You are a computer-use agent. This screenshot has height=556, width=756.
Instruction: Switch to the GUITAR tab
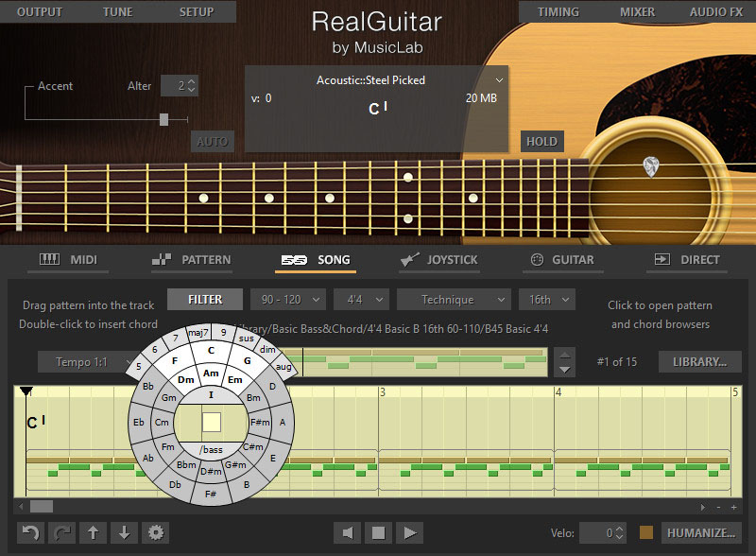tap(562, 259)
